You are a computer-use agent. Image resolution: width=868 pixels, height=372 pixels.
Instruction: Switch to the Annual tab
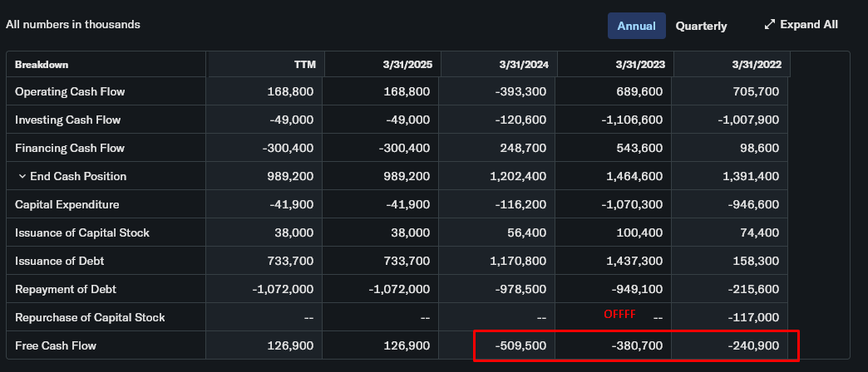pyautogui.click(x=637, y=26)
